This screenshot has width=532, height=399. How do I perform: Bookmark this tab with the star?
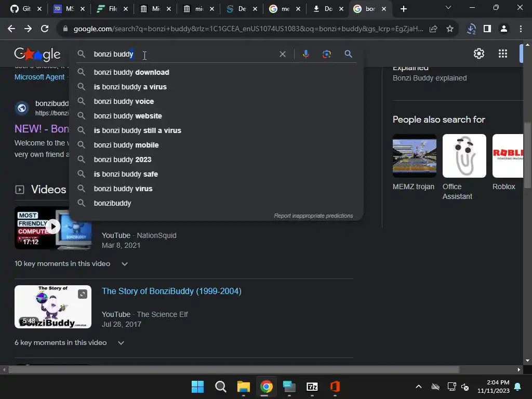click(x=450, y=29)
